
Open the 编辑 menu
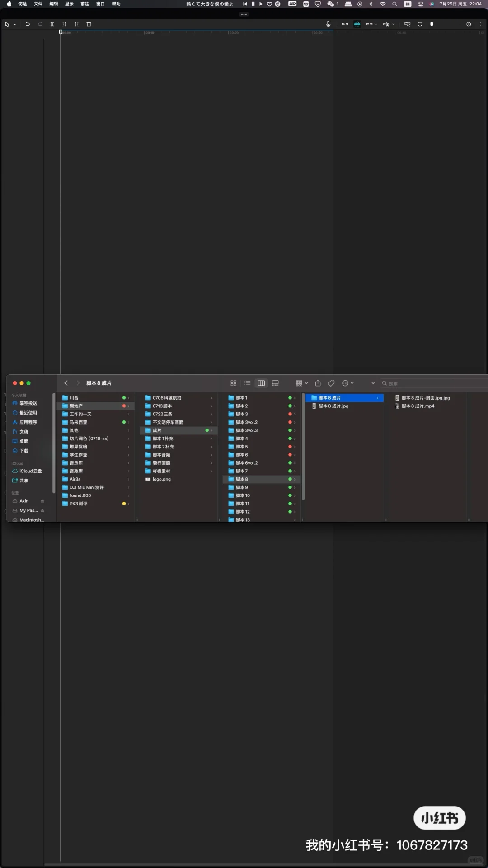54,4
